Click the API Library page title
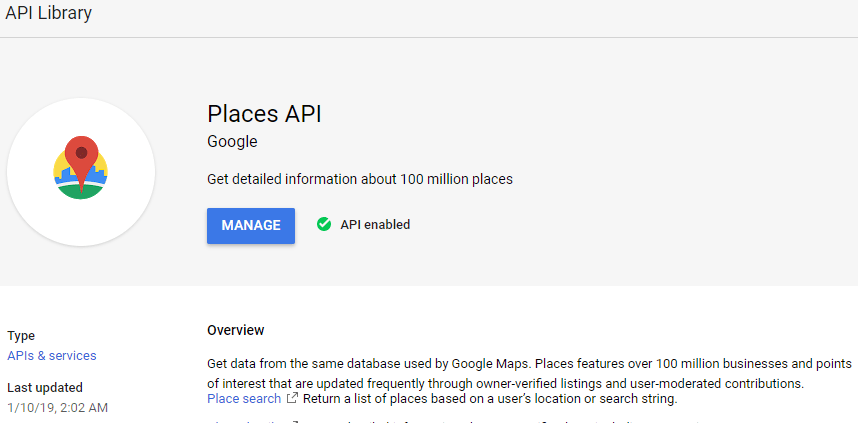858x423 pixels. pyautogui.click(x=49, y=13)
